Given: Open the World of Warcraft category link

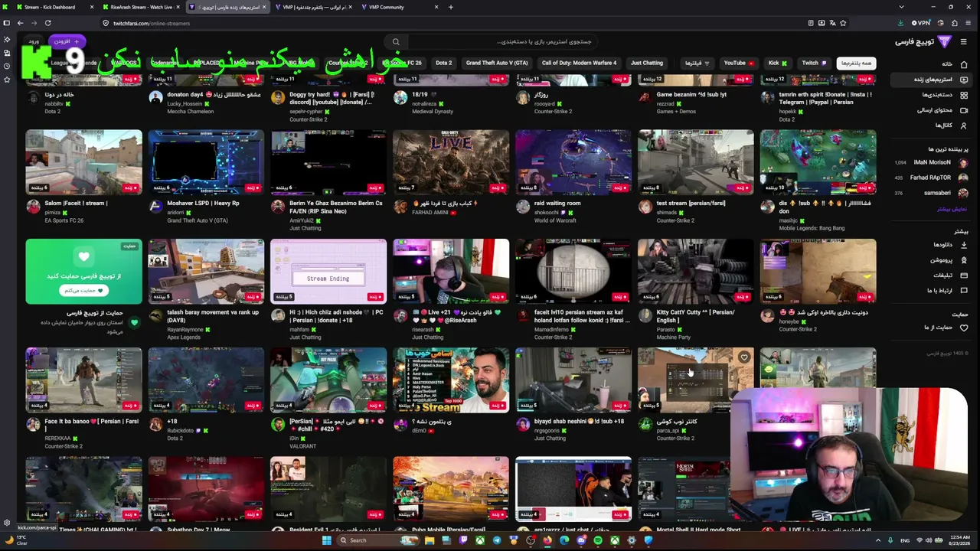Looking at the screenshot, I should coord(555,220).
